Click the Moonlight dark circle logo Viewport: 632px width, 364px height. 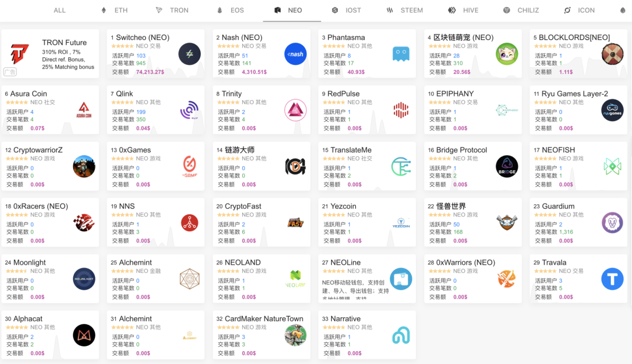pos(84,279)
